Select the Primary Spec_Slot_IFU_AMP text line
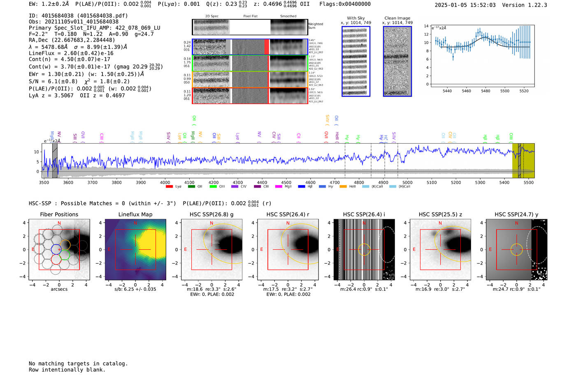Image resolution: width=576 pixels, height=392 pixels. pyautogui.click(x=95, y=28)
